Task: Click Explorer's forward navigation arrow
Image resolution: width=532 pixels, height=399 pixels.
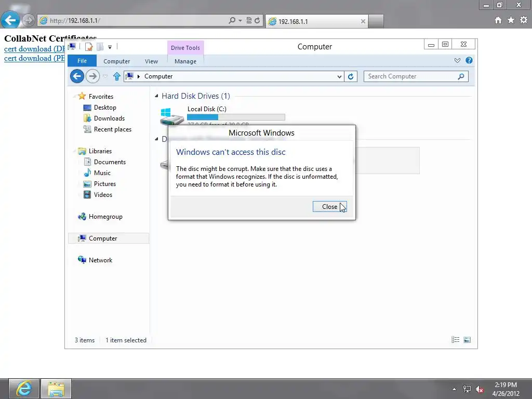Action: tap(92, 76)
